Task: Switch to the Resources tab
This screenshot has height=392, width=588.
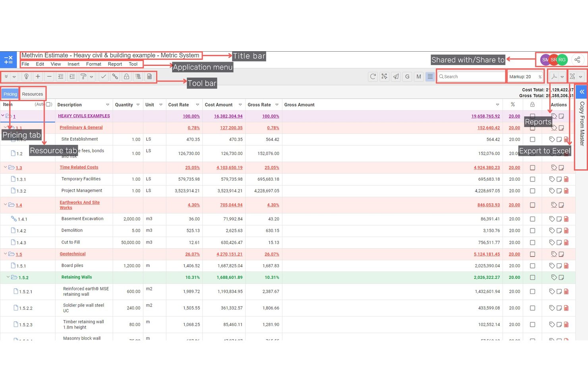Action: point(33,94)
